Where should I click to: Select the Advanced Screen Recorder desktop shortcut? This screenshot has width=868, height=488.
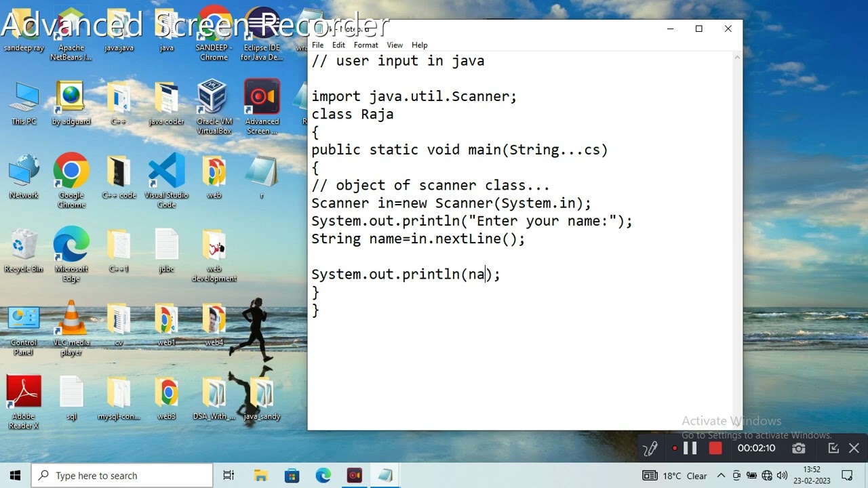click(x=262, y=107)
